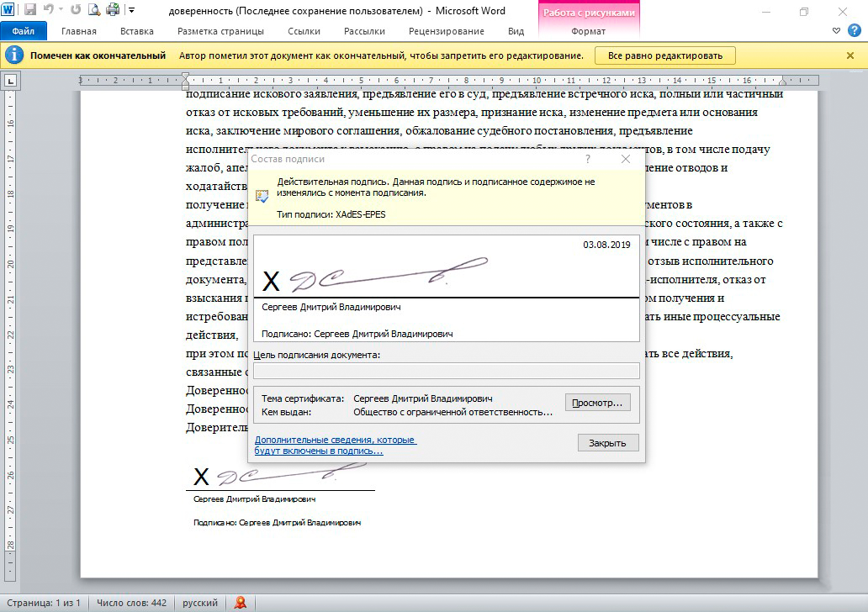Click the vertical ruler on the left
Image resolution: width=868 pixels, height=612 pixels.
(10, 336)
